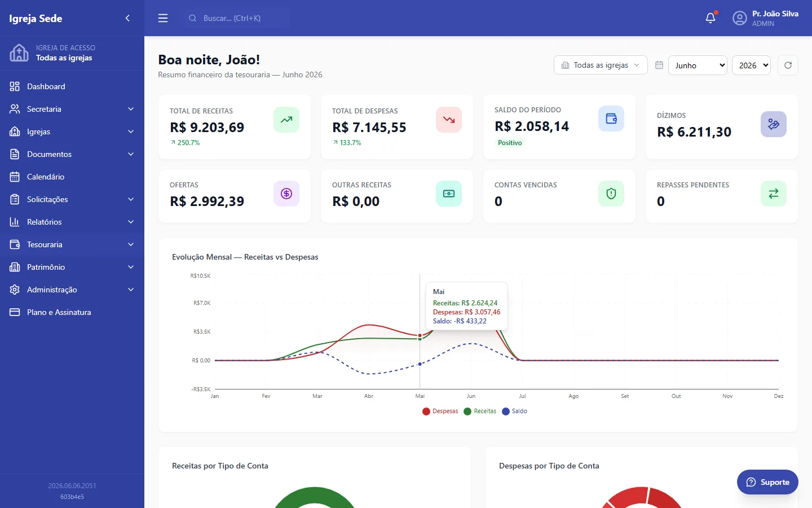812x508 pixels.
Task: Open the Todas as igrejas filter dropdown
Action: (601, 65)
